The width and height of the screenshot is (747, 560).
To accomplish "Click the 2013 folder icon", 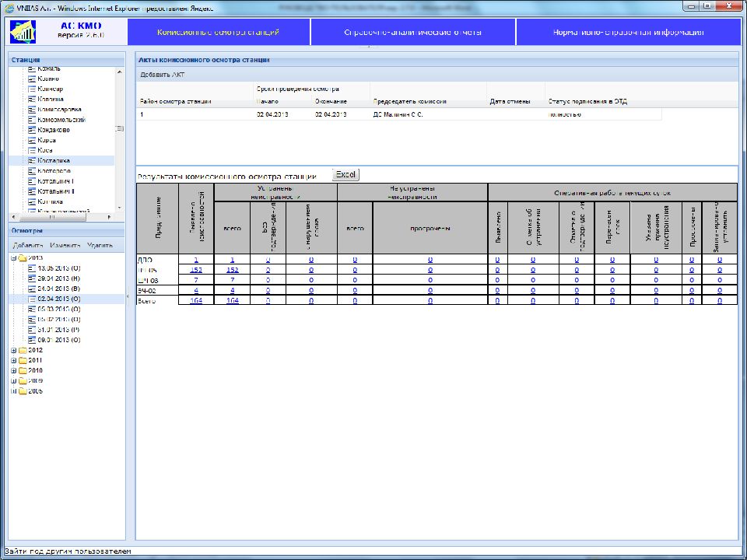I will click(x=23, y=257).
